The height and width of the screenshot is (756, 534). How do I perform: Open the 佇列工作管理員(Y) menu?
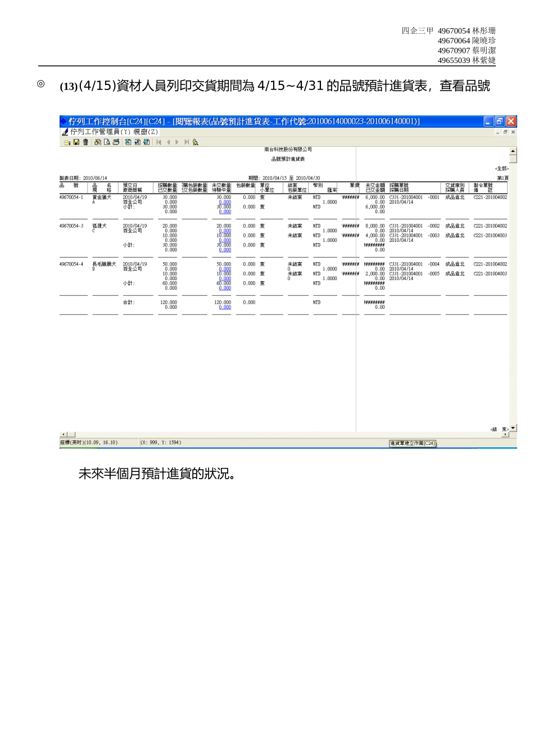pos(100,132)
